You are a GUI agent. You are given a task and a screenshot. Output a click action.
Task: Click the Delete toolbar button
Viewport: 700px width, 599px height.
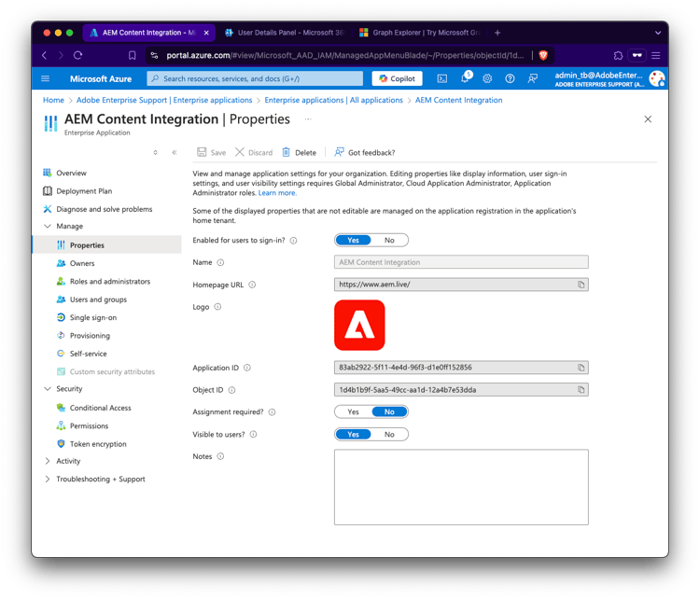[299, 152]
